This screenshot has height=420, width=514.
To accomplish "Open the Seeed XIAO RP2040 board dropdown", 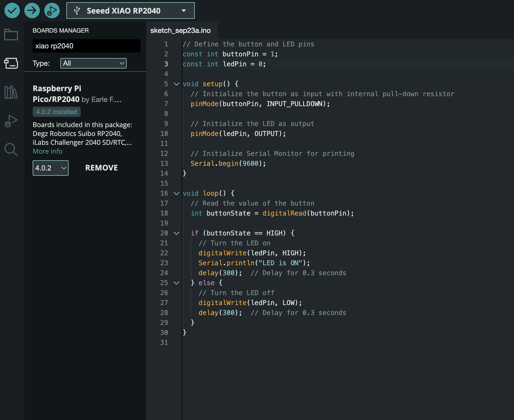I will point(131,11).
